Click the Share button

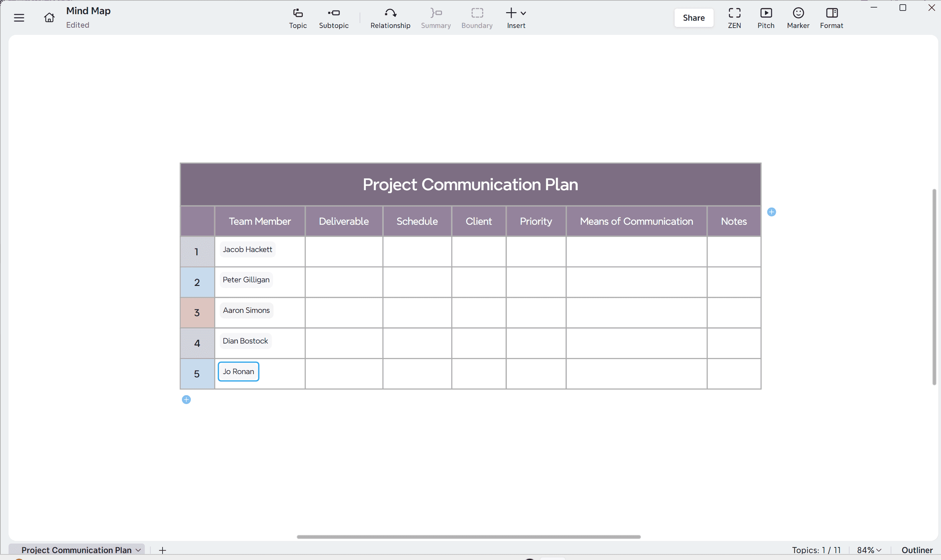(694, 17)
